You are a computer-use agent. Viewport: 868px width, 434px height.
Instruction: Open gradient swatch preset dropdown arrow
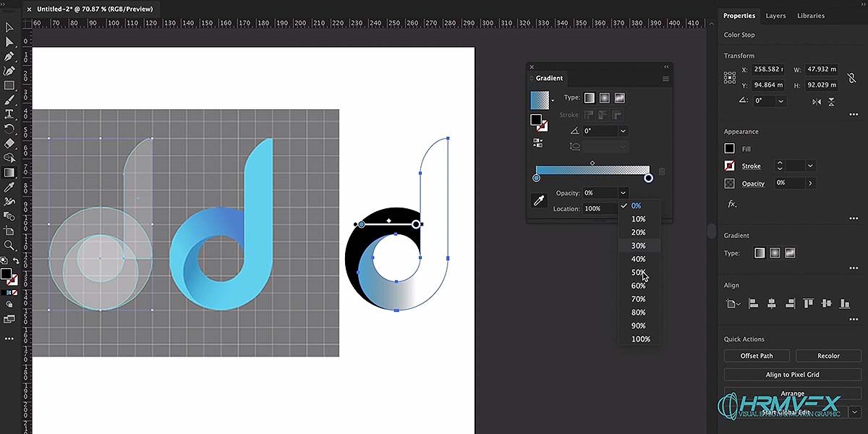[x=553, y=100]
